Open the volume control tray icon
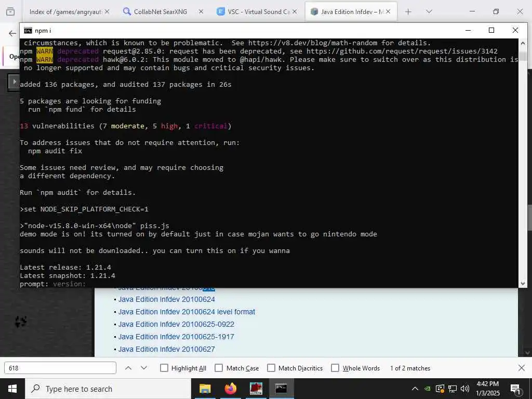 point(465,389)
